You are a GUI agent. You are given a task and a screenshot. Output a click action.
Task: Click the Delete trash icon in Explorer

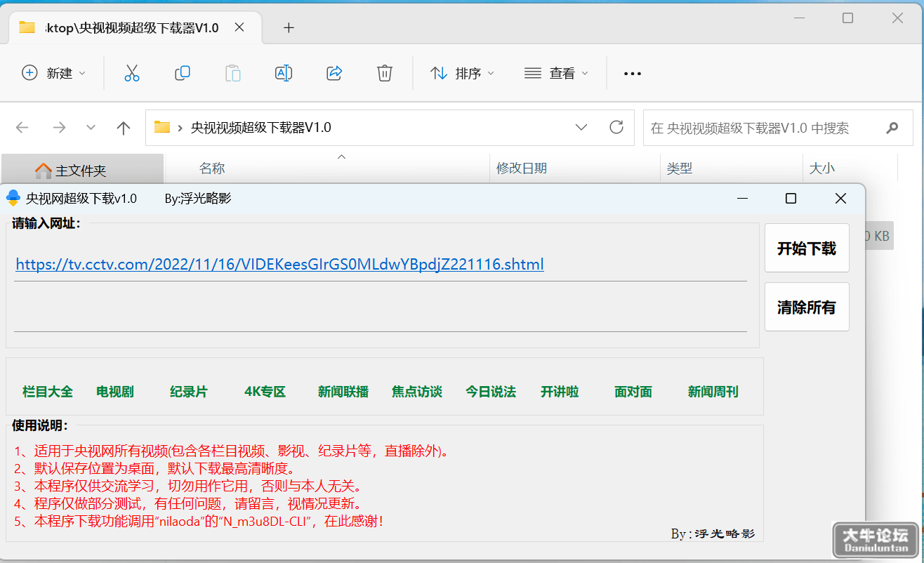pos(384,73)
